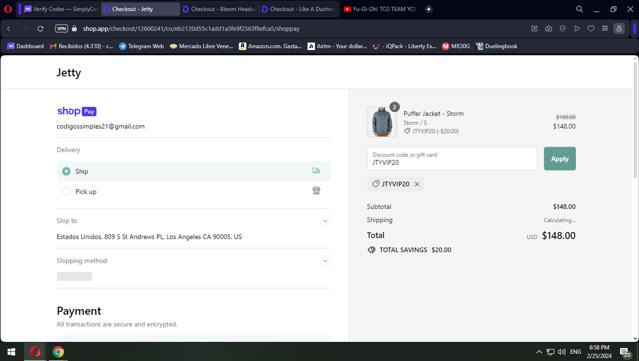Viewport: 639px width, 361px height.
Task: Focus the discount code input field
Action: tap(452, 158)
